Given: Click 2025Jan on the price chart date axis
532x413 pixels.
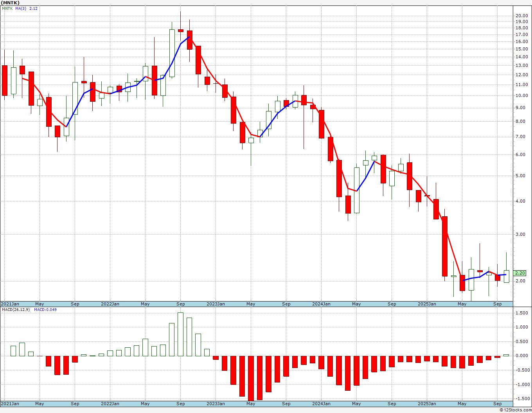Looking at the screenshot, I should 427,304.
